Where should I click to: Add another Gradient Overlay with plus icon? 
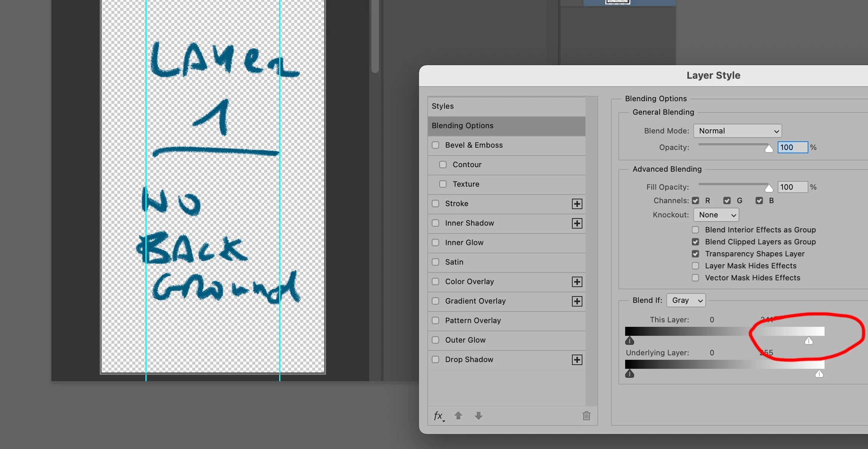pyautogui.click(x=577, y=301)
